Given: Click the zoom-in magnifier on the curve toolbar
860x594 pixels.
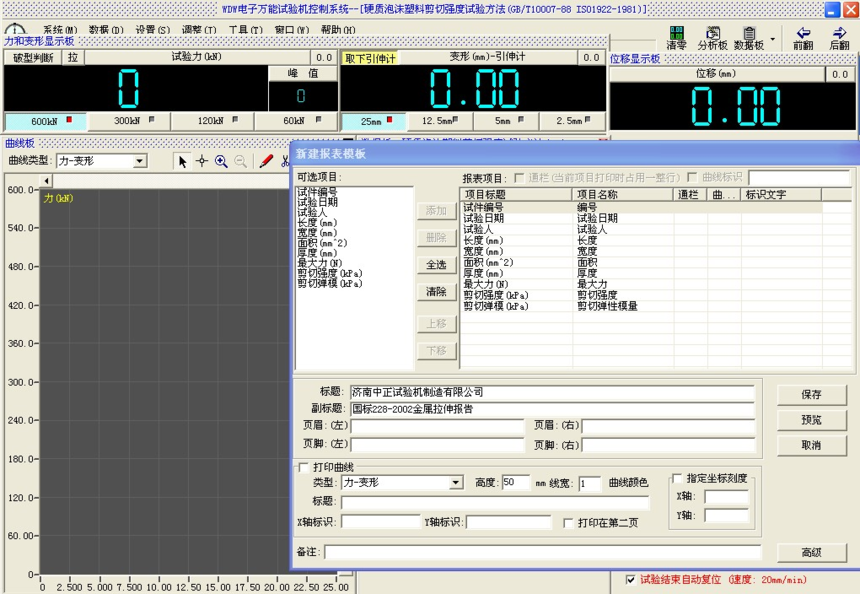Looking at the screenshot, I should tap(221, 162).
